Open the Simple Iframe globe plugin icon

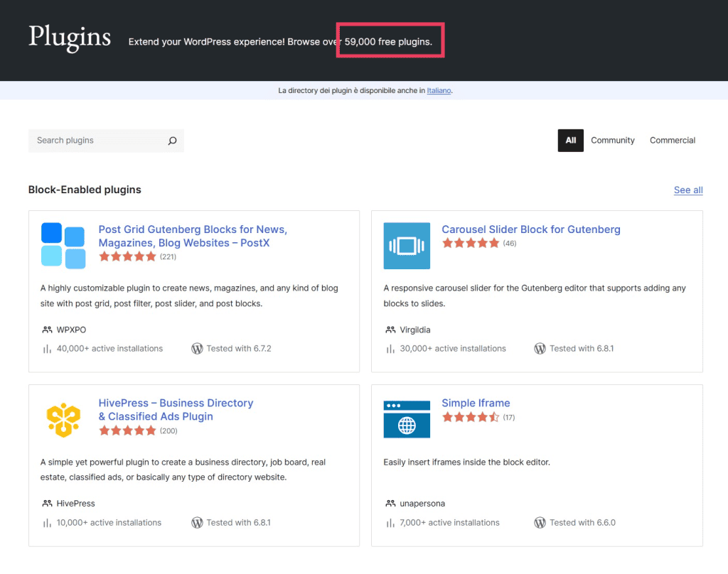(407, 419)
